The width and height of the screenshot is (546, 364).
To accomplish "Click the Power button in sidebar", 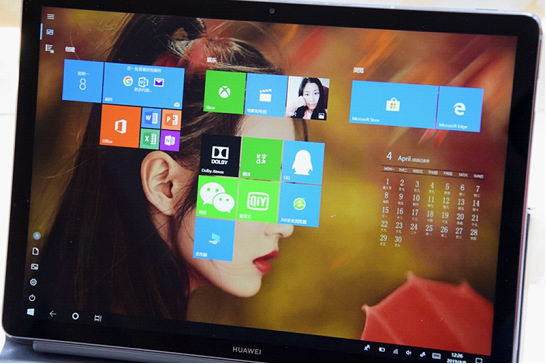I will (32, 298).
